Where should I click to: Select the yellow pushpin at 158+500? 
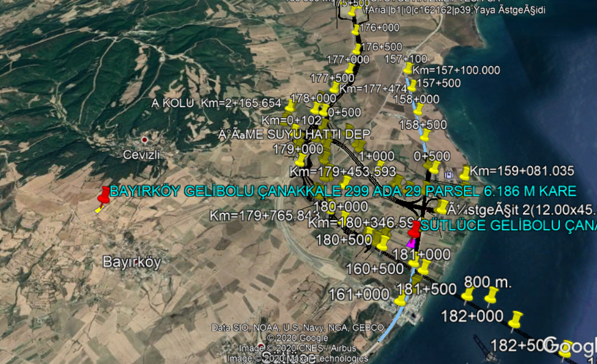(426, 134)
